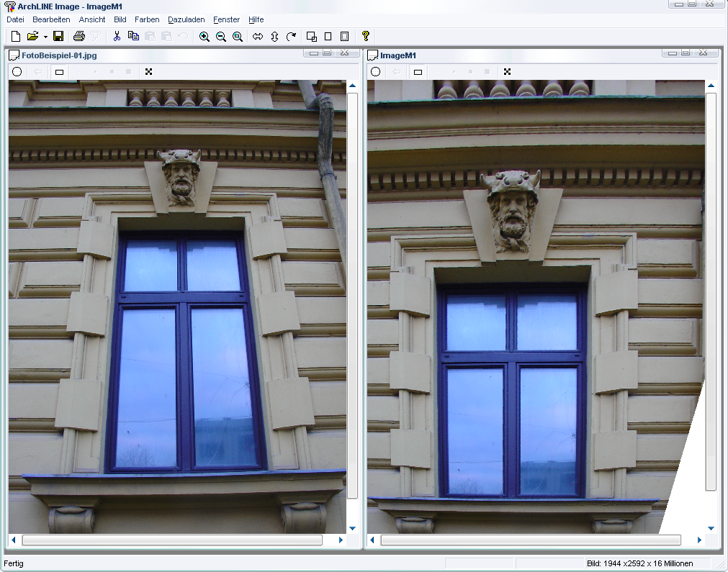
Task: Save the image with the floppy disk icon
Action: [x=58, y=36]
